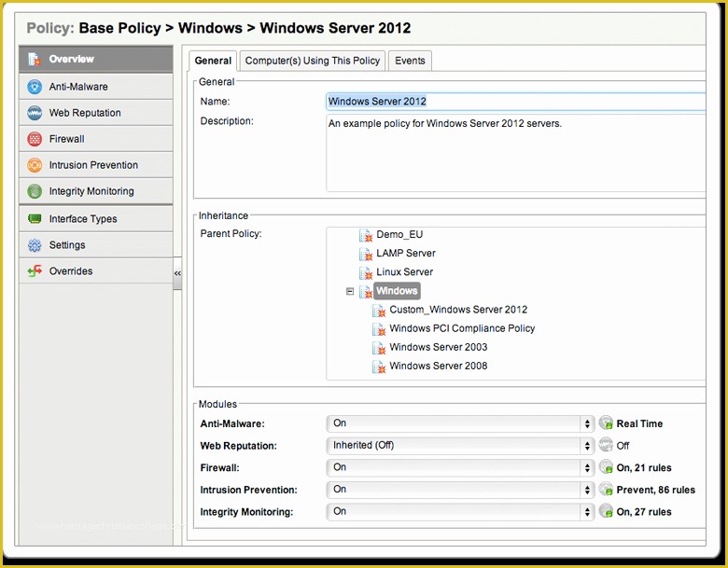Image resolution: width=728 pixels, height=568 pixels.
Task: Select Windows Server 2003 policy
Action: (x=439, y=347)
